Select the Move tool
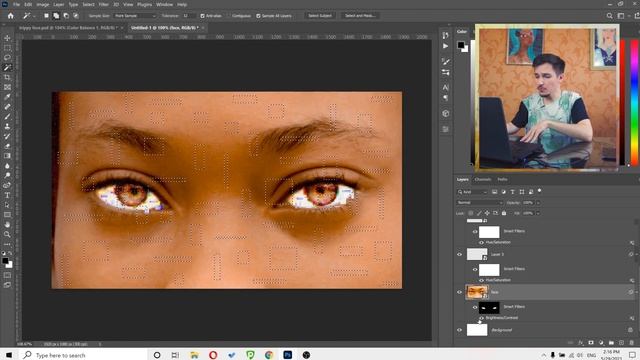640x360 pixels. pos(7,38)
